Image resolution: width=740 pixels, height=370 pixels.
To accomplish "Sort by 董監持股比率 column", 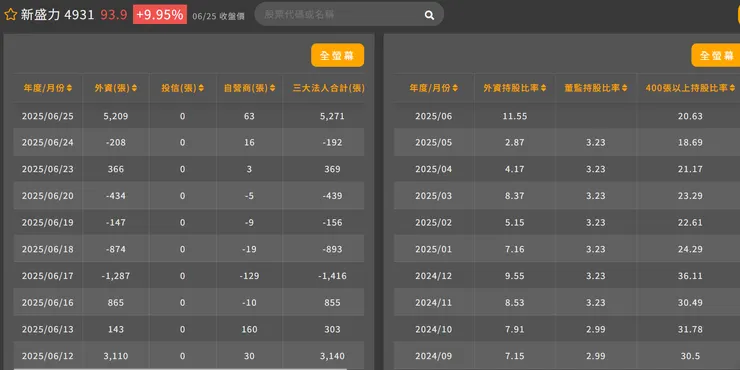I will [x=596, y=88].
